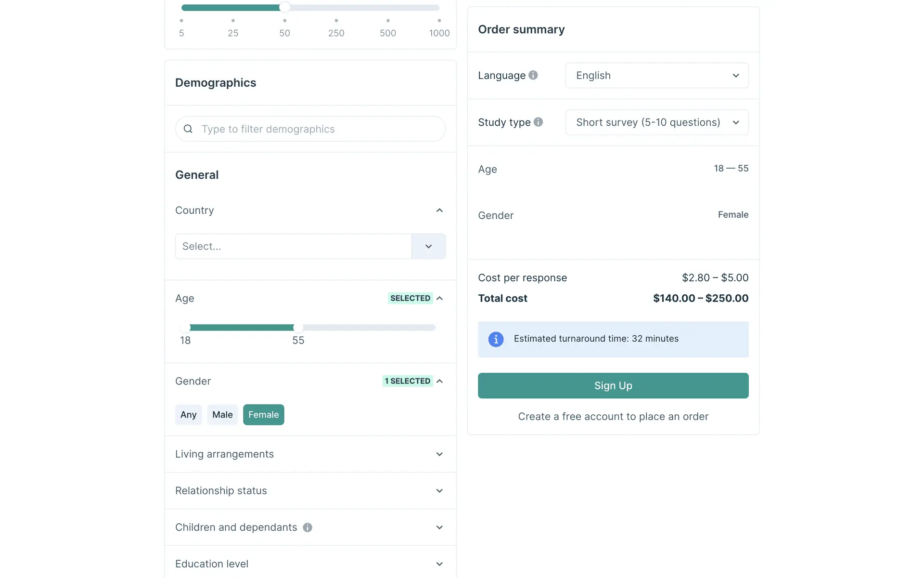Click the Sign Up button
The image size is (924, 578).
click(613, 386)
